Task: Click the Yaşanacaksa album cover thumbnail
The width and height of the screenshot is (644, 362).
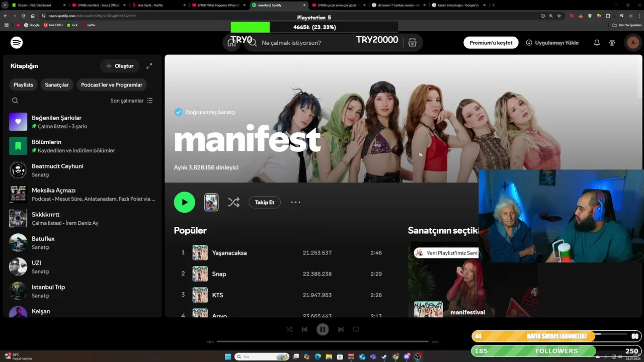Action: 200,252
